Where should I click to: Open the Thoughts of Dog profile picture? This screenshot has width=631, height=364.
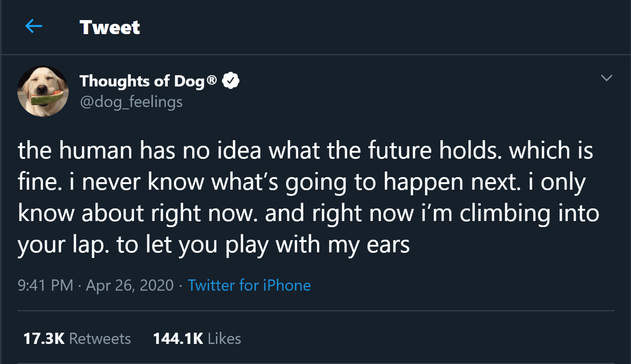pos(43,91)
